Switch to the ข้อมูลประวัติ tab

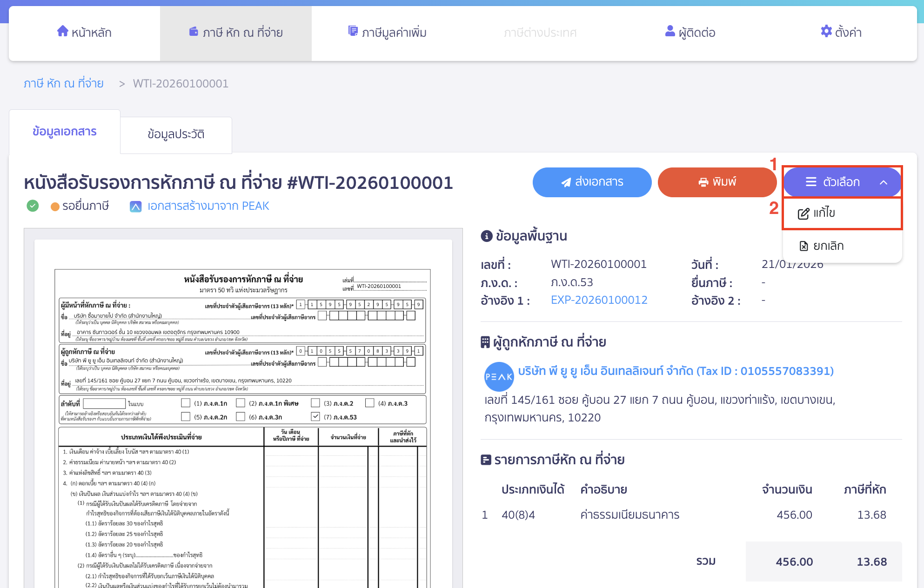click(176, 134)
